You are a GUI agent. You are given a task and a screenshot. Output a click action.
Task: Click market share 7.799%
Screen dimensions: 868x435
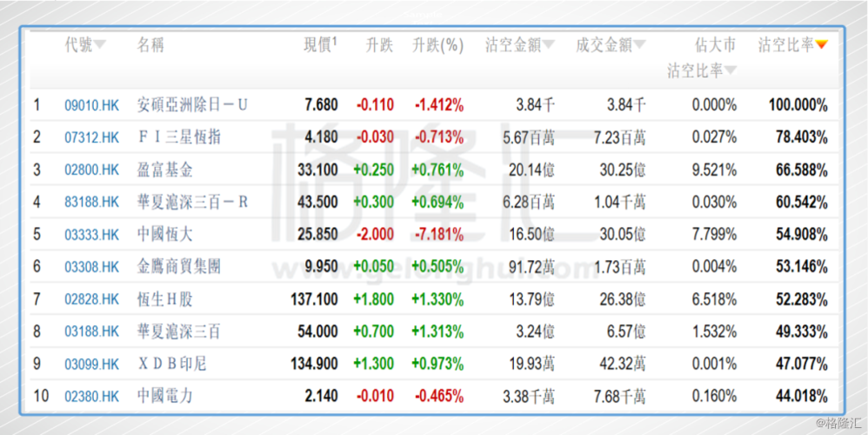pos(715,235)
